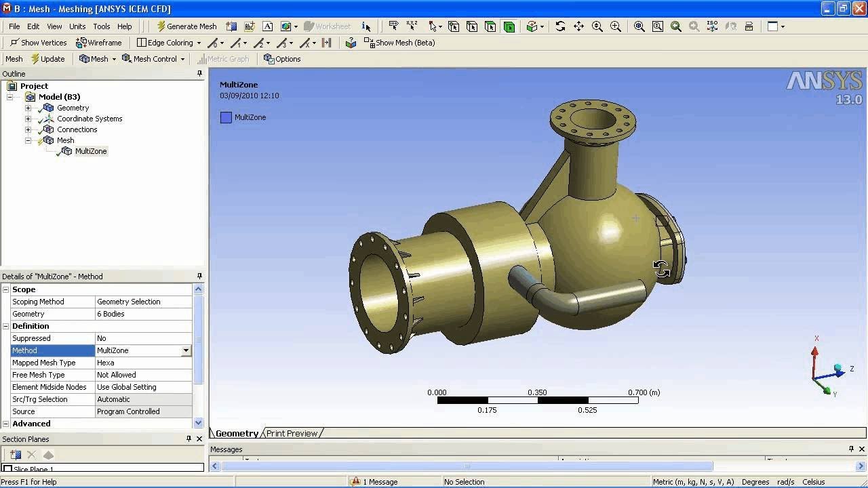Click the Details panel scroll down arrow
Image resolution: width=868 pixels, height=488 pixels.
pos(198,423)
